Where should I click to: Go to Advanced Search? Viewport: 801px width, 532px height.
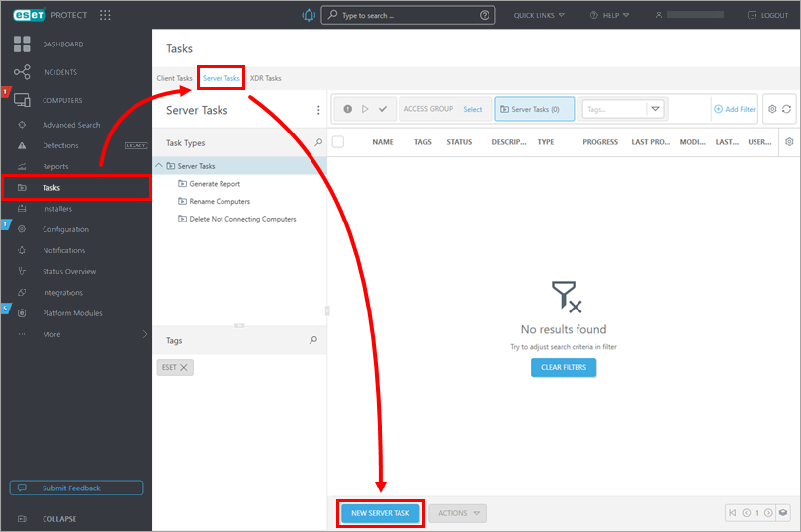click(x=71, y=125)
